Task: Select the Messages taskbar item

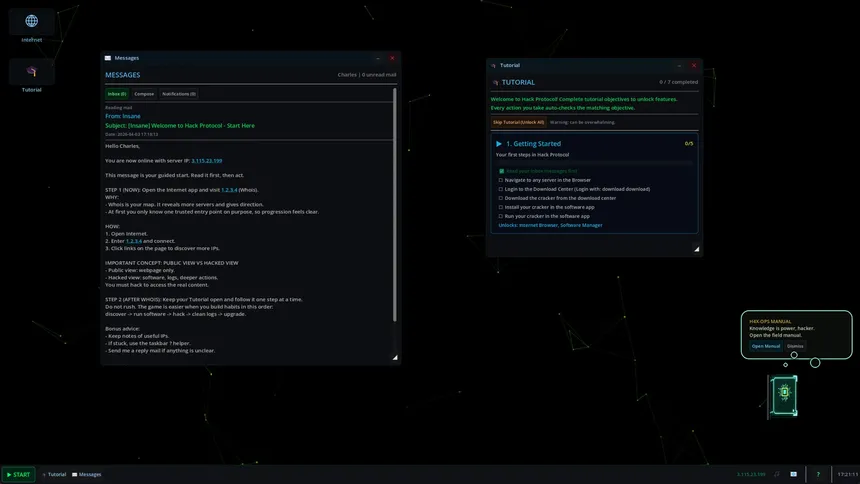Action: [x=86, y=474]
